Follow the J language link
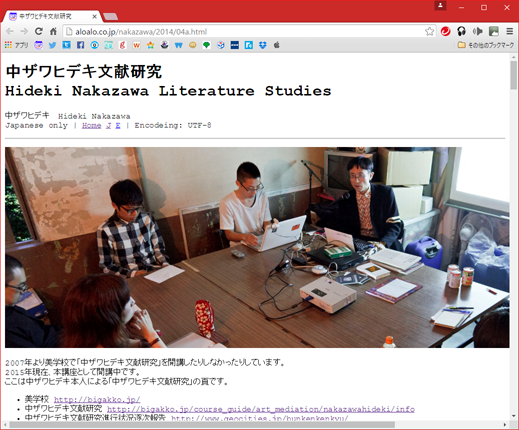 tap(108, 125)
